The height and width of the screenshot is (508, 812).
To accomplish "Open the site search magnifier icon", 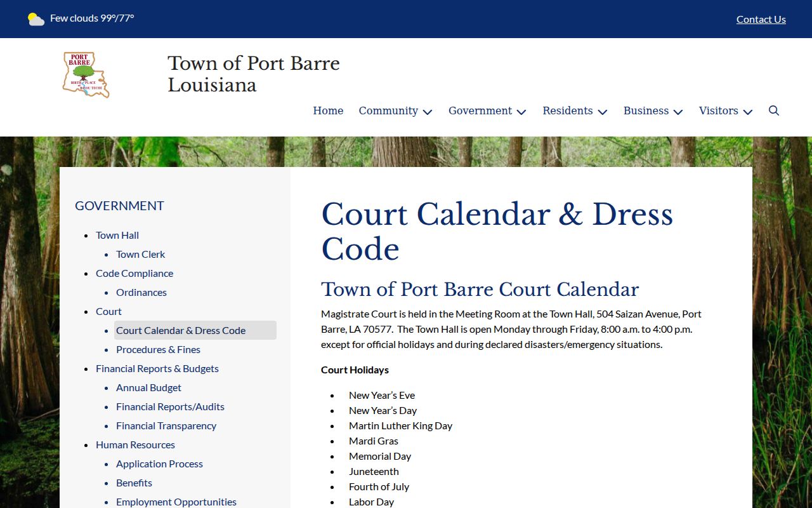I will 774,110.
